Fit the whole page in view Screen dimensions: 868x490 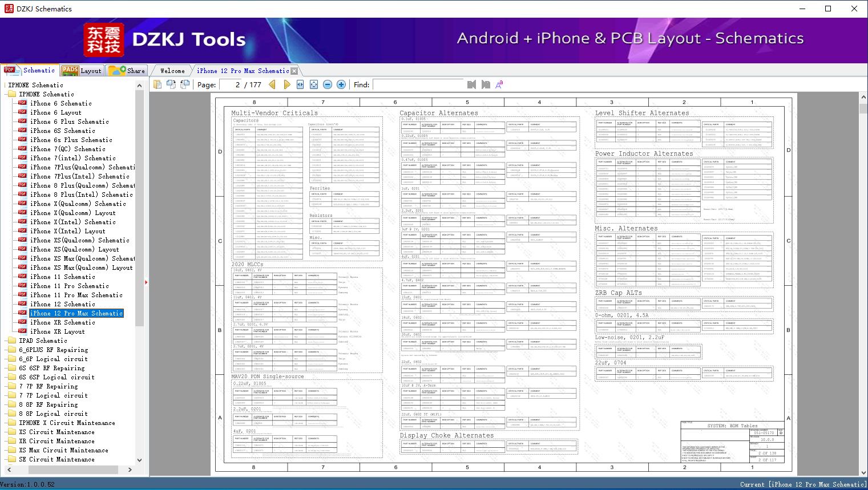click(314, 84)
